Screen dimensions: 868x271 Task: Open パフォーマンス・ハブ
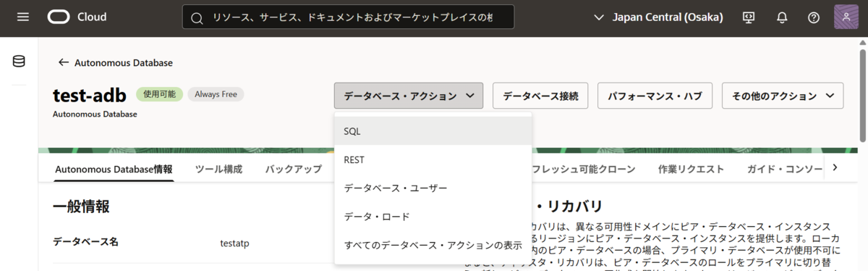[655, 96]
